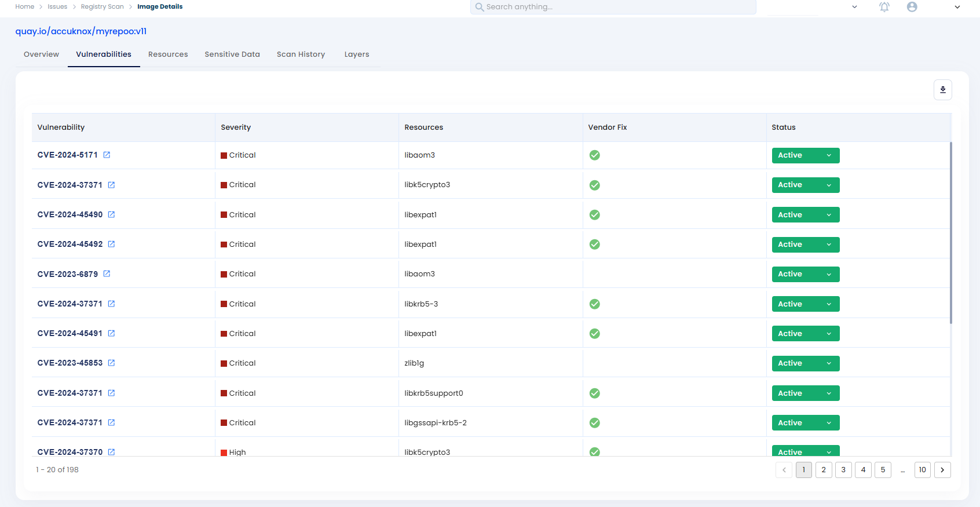Viewport: 980px width, 507px height.
Task: Go to page 2
Action: 824,470
